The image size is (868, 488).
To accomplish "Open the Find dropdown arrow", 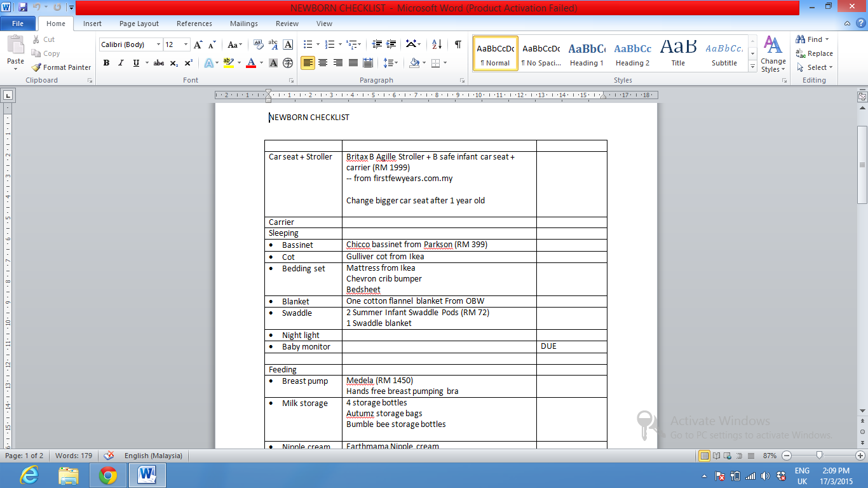I will 827,39.
